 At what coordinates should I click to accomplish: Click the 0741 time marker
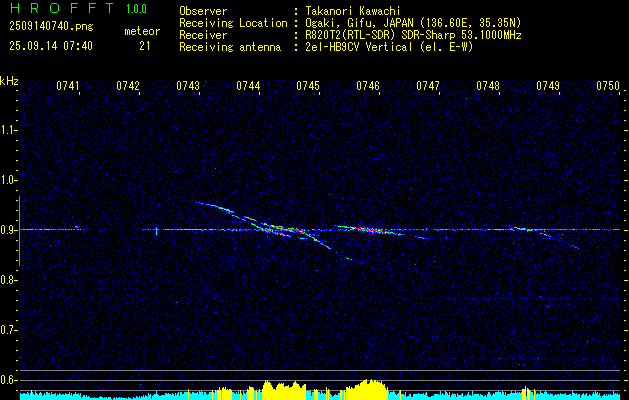(67, 85)
